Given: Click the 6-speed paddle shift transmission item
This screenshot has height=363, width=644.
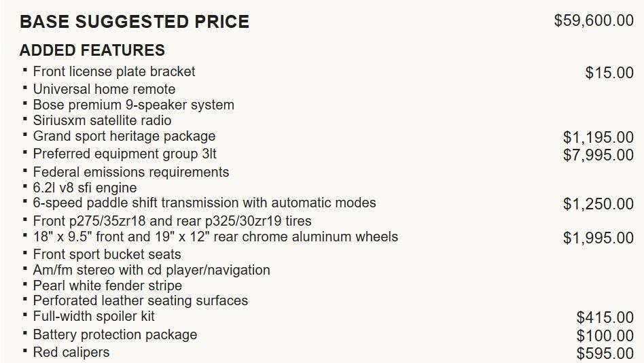Looking at the screenshot, I should pos(204,203).
